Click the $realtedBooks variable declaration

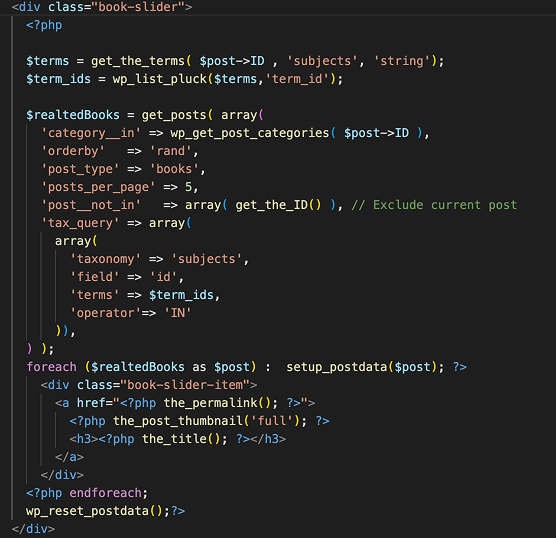(x=73, y=115)
